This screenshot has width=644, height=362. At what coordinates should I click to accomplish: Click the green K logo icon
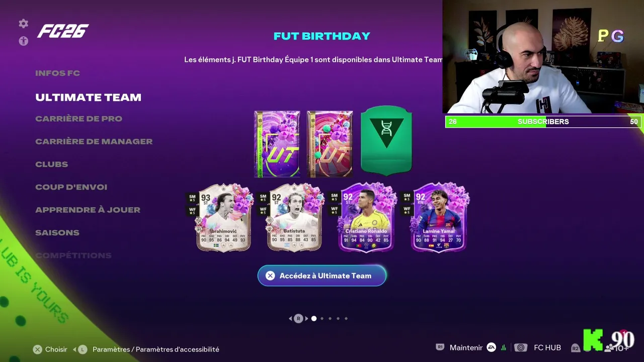pos(593,340)
